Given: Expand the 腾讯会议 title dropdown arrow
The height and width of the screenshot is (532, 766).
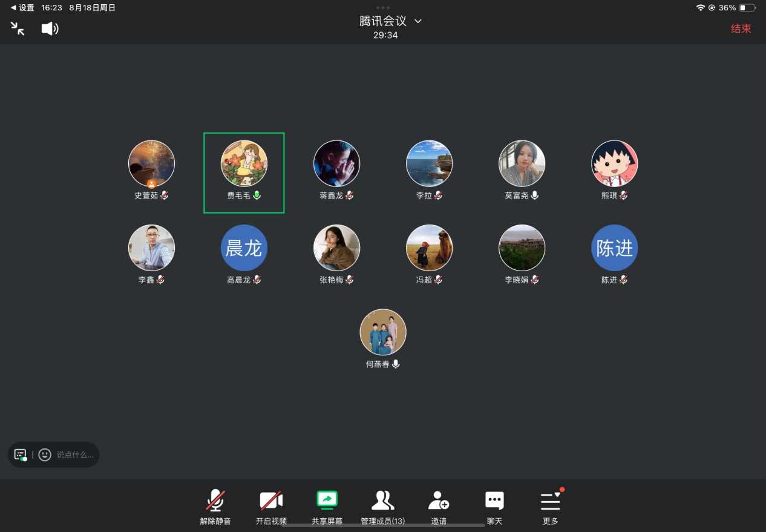Looking at the screenshot, I should pos(417,21).
